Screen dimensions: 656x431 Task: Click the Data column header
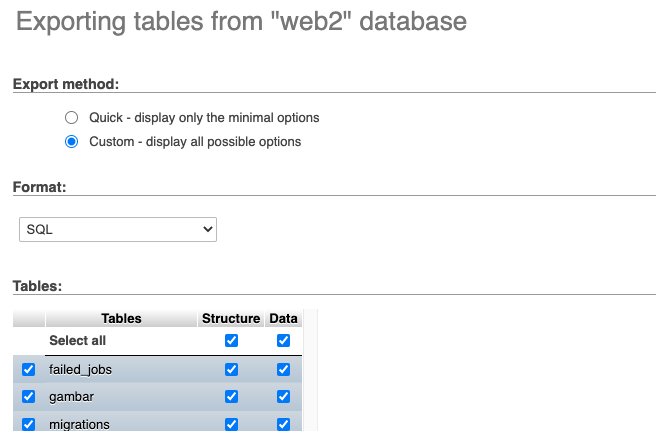tap(283, 318)
